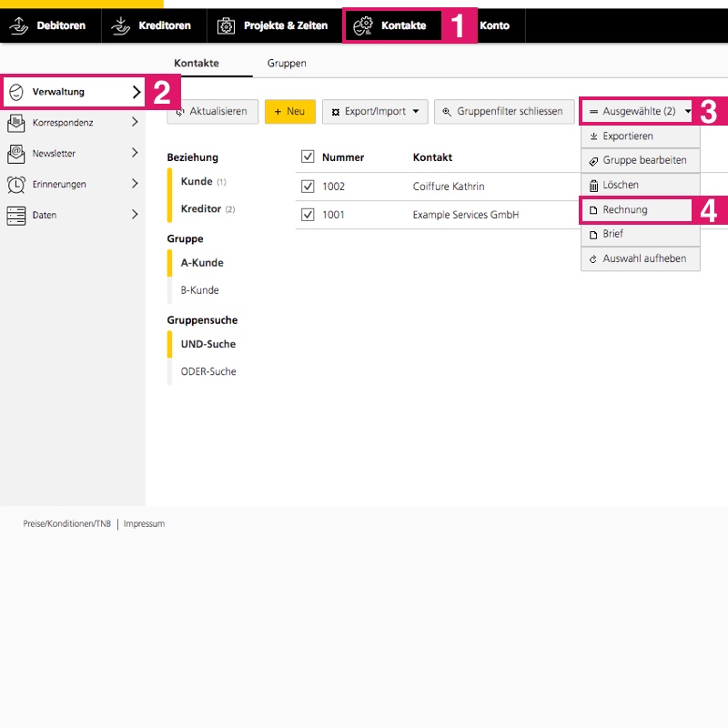Viewport: 728px width, 728px height.
Task: Uncheck the checkbox for contact 1002
Action: tap(308, 187)
